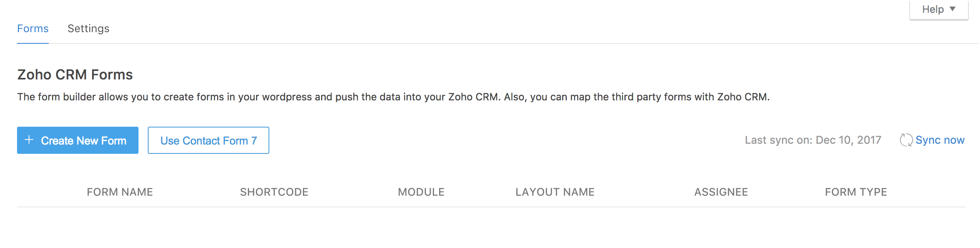
Task: Click the SHORTCODE column header
Action: (274, 192)
